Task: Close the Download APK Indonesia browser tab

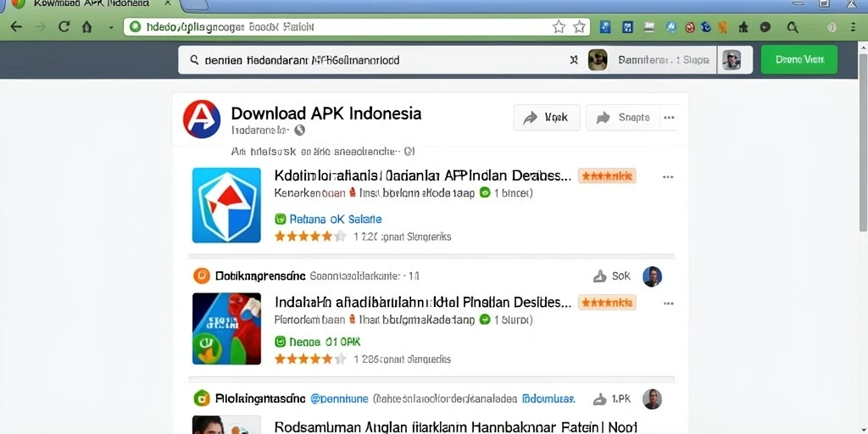Action: pos(168,3)
